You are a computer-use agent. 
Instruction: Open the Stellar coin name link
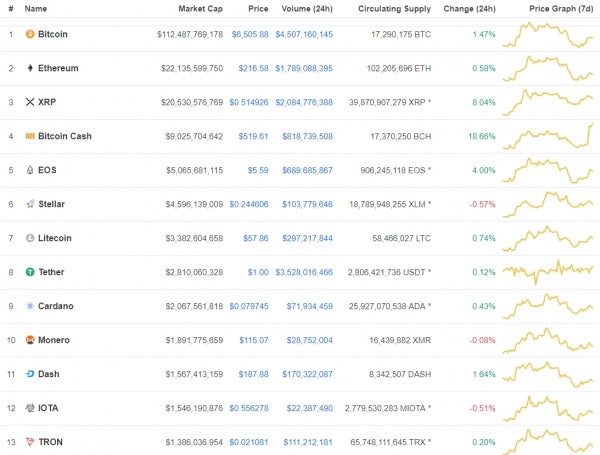pos(52,204)
